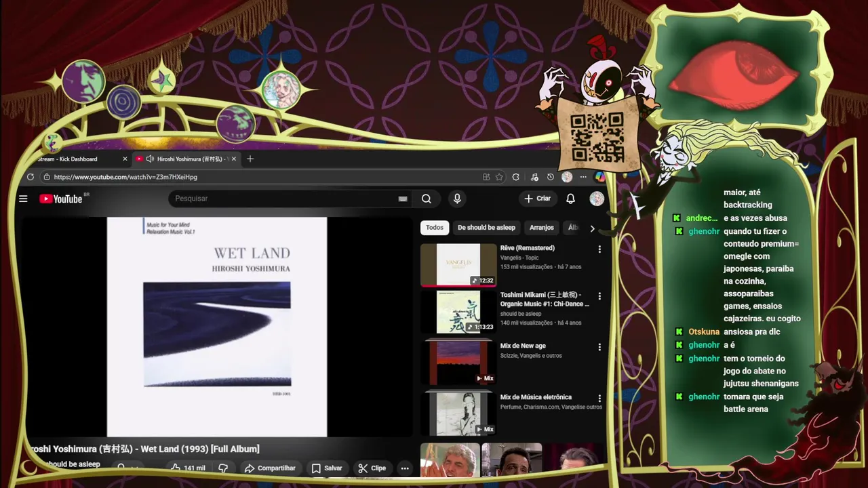Open browser extensions puzzle icon
Viewport: 868px width, 488px height.
(x=516, y=177)
